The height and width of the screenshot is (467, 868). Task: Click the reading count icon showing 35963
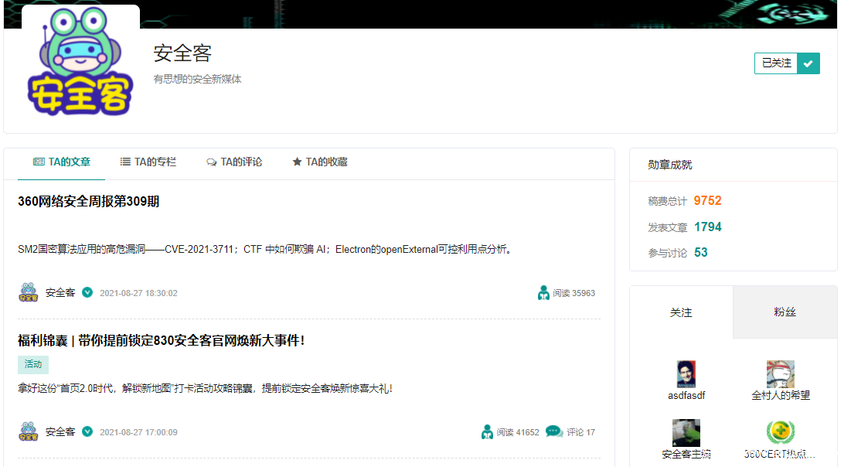coord(544,293)
